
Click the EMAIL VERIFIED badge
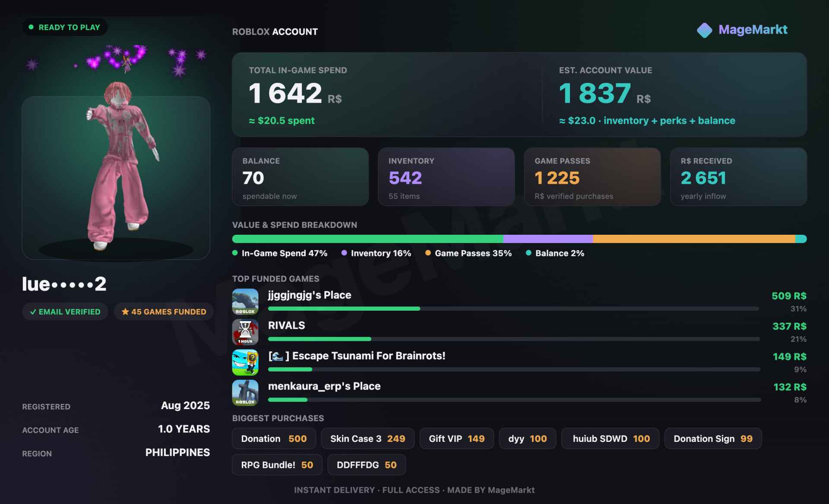click(65, 312)
